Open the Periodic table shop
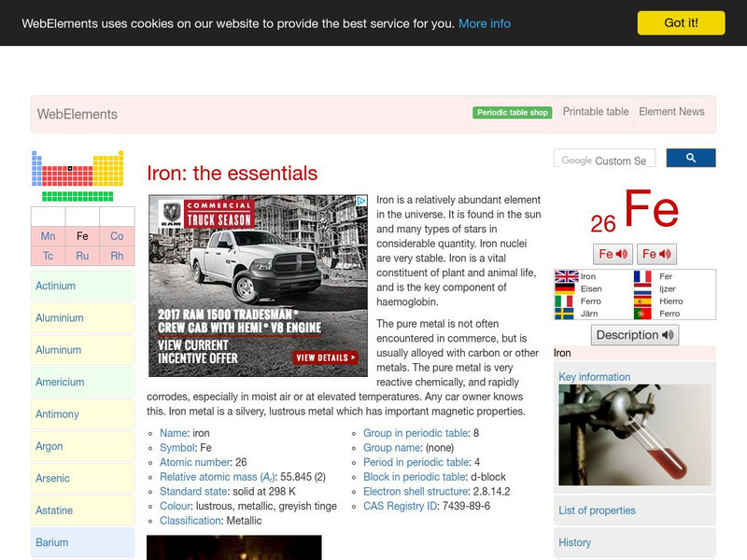Screen dimensions: 747x560 (512, 112)
